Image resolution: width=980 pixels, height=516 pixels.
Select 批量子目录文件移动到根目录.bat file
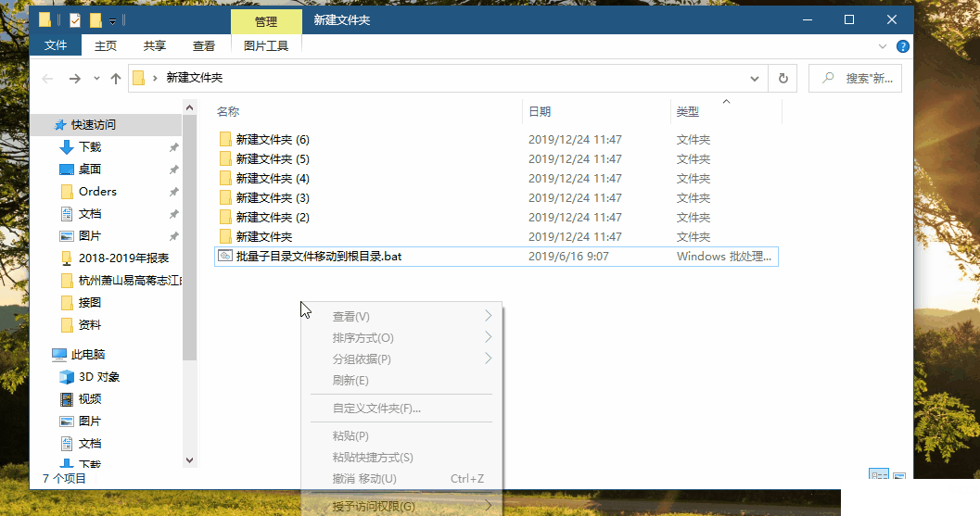tap(496, 256)
